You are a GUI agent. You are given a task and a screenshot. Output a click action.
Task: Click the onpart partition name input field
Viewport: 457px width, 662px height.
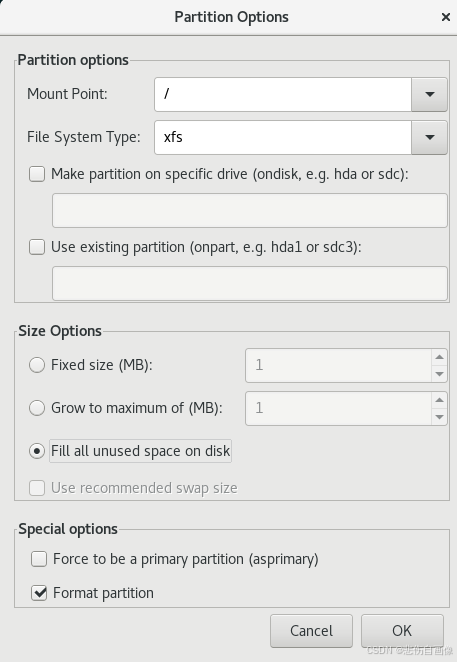(250, 283)
